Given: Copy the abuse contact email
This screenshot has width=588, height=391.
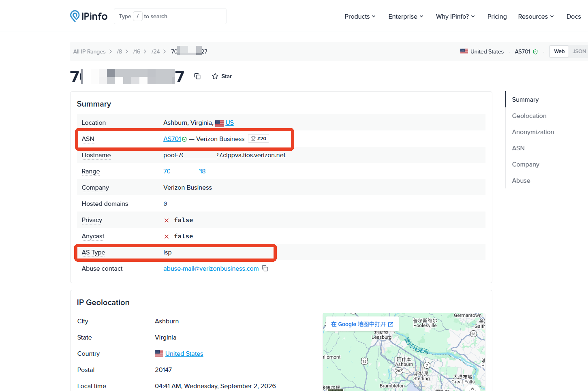Looking at the screenshot, I should (265, 269).
